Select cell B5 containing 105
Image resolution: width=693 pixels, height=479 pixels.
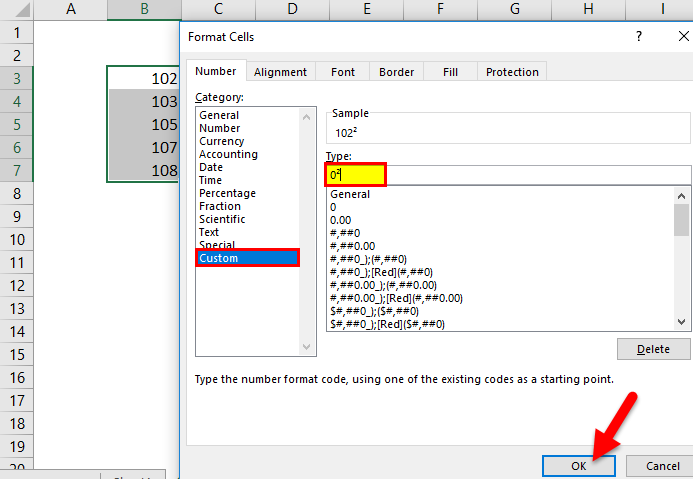pos(144,124)
